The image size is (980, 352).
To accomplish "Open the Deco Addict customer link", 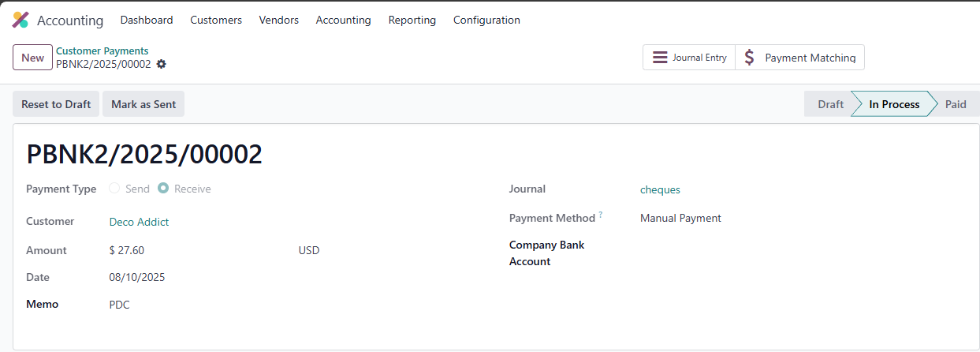I will tap(139, 222).
